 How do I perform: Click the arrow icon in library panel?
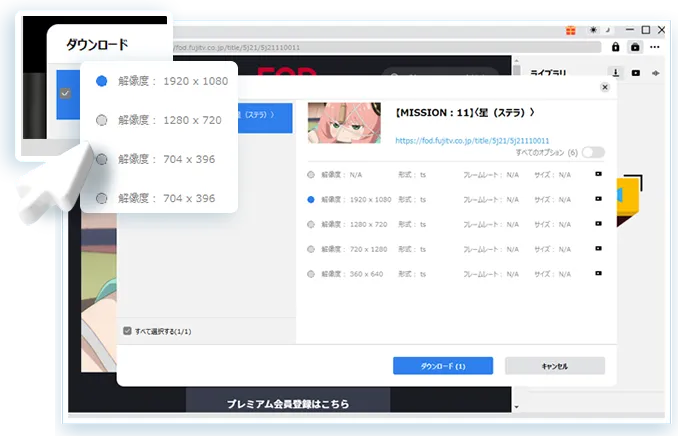(656, 73)
